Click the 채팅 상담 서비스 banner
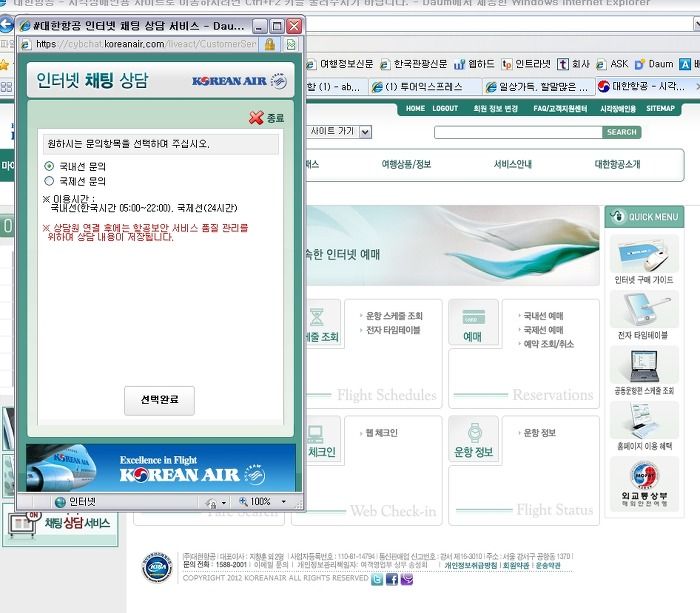 tap(60, 525)
